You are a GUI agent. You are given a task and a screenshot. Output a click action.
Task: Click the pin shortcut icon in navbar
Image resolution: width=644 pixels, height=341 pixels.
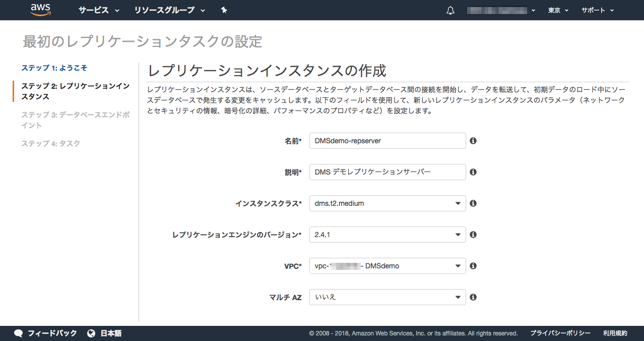tap(224, 10)
